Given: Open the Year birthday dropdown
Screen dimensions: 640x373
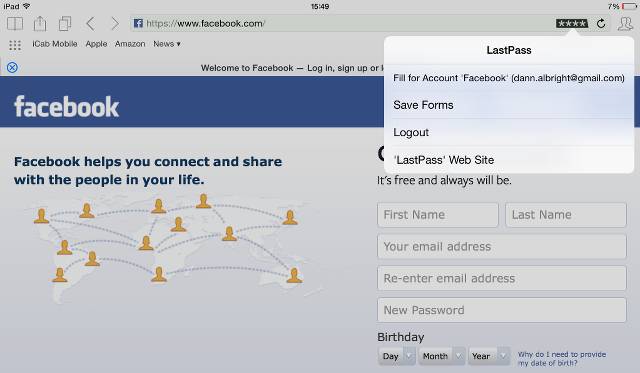Looking at the screenshot, I should point(489,356).
